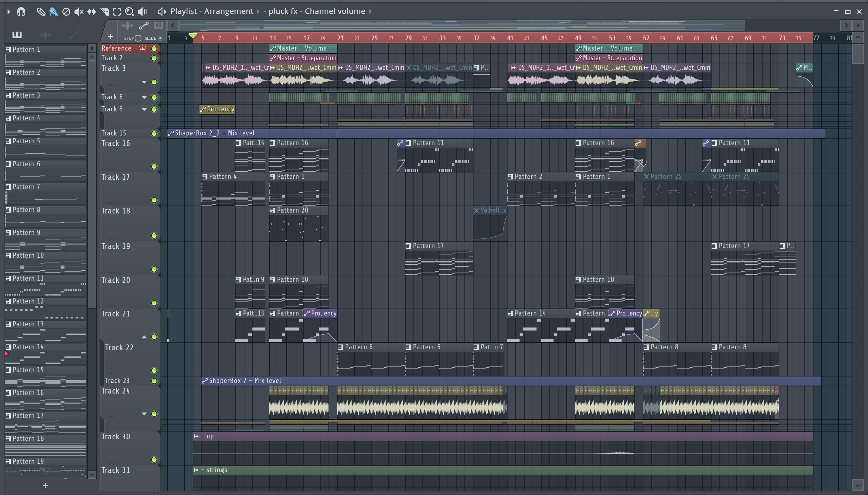The height and width of the screenshot is (495, 868).
Task: Click the playlist vertical scroll down arrow
Action: (858, 485)
